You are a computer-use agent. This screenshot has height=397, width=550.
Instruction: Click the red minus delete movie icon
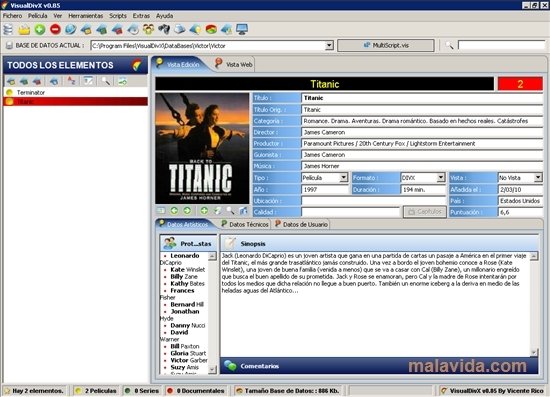55,29
